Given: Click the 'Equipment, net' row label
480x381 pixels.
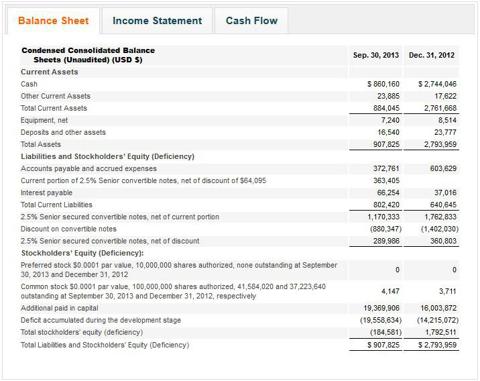Looking at the screenshot, I should pos(44,120).
